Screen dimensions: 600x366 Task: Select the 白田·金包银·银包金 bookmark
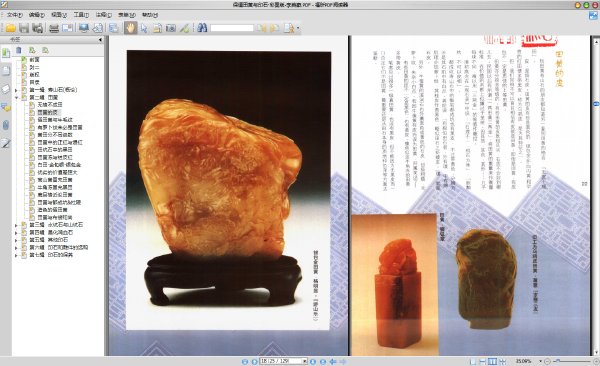coord(59,165)
